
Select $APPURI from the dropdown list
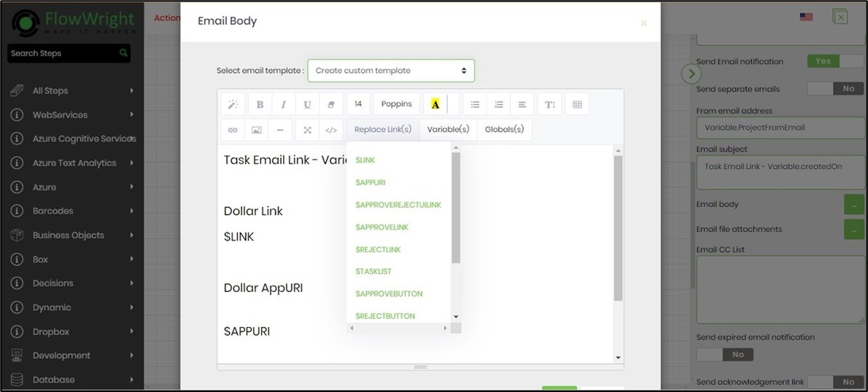(x=371, y=183)
